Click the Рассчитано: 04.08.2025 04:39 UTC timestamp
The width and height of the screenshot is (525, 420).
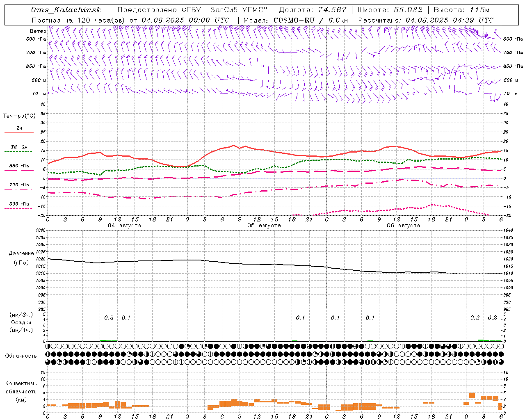pos(426,20)
